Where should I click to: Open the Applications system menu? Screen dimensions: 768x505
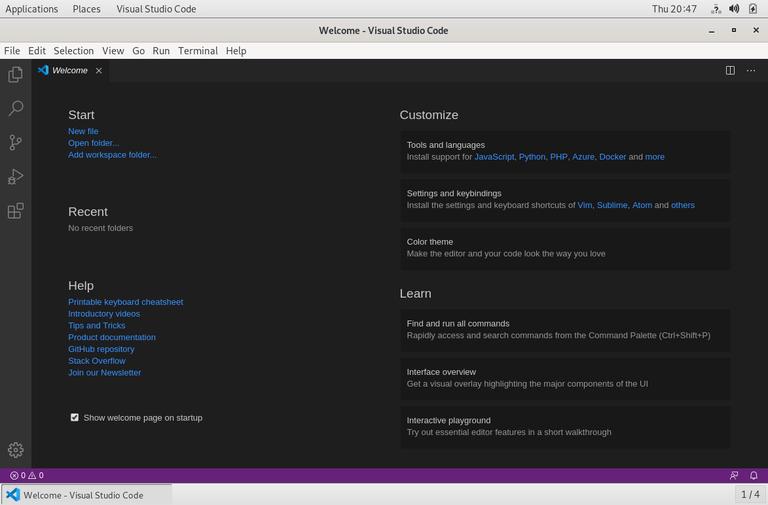[31, 9]
